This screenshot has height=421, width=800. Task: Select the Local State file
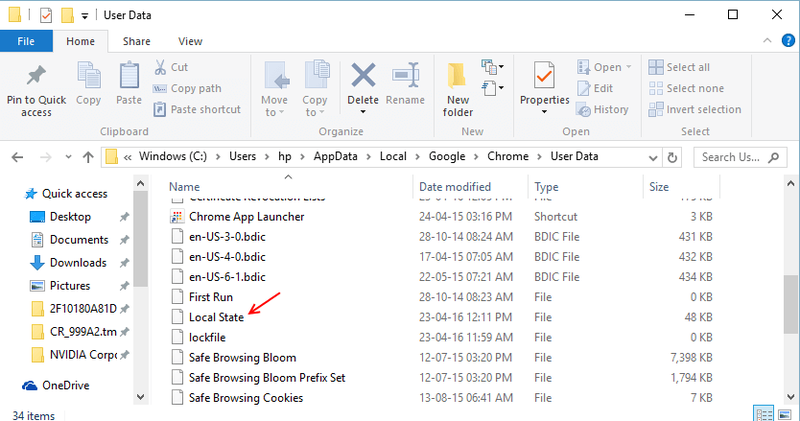(x=216, y=317)
